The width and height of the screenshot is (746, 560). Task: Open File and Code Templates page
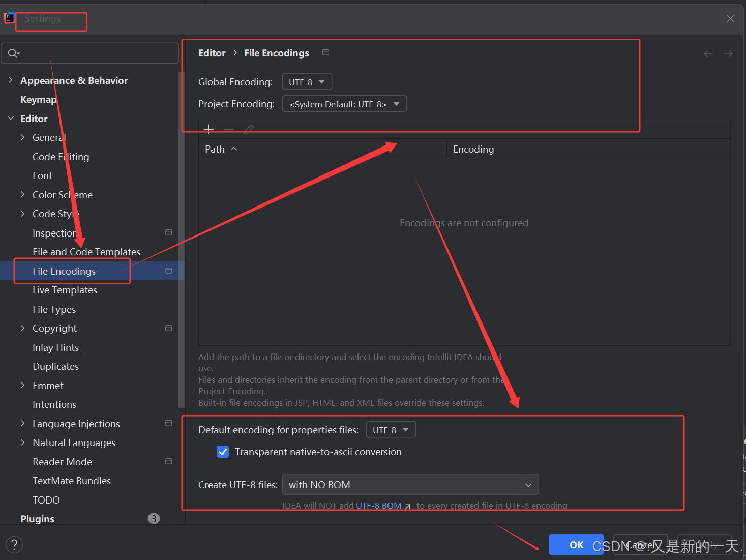(x=86, y=252)
